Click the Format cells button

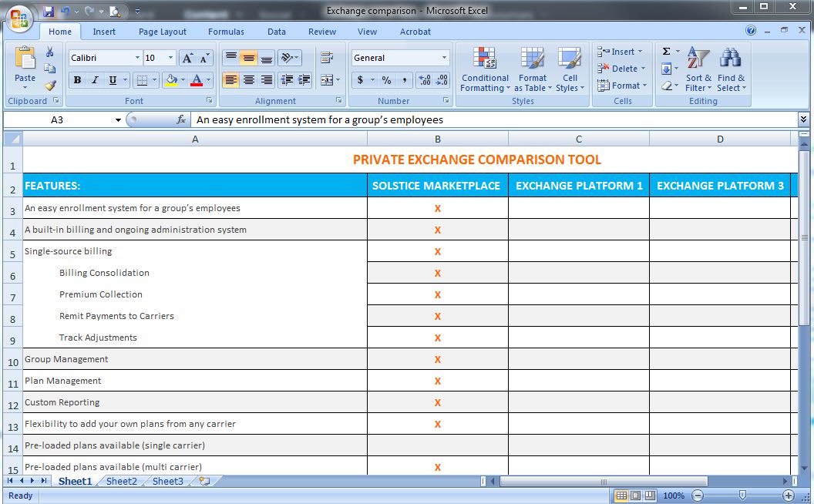click(x=622, y=86)
